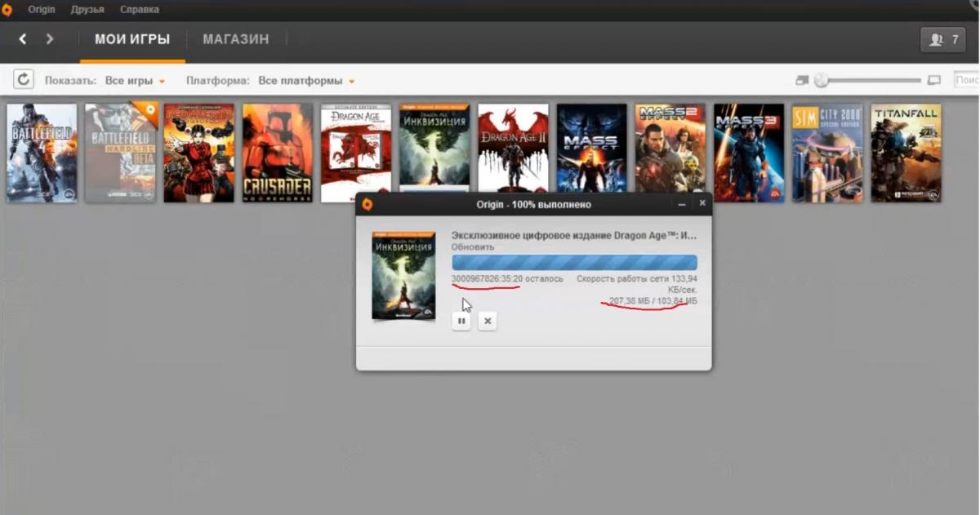The width and height of the screenshot is (980, 515).
Task: Click the download progress bar
Action: click(x=575, y=262)
